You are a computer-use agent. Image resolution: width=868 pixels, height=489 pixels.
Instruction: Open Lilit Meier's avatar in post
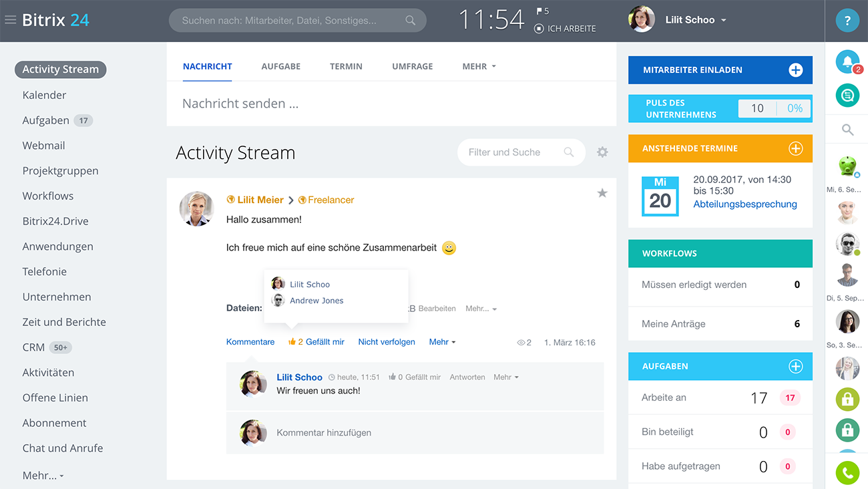point(197,208)
